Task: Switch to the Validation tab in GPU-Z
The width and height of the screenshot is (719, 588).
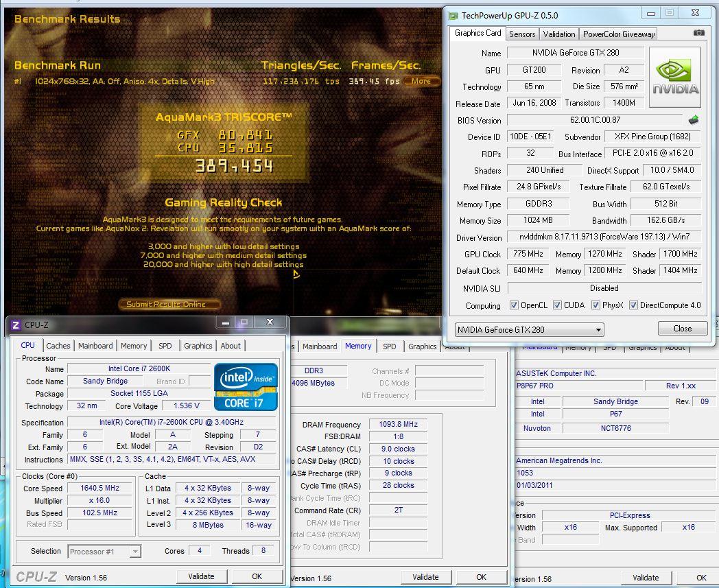Action: pyautogui.click(x=558, y=34)
